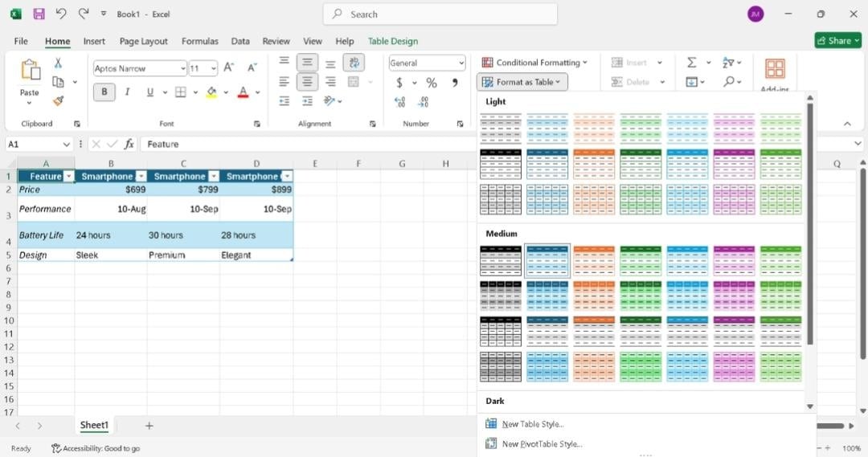
Task: Toggle Bold formatting
Action: (x=104, y=92)
